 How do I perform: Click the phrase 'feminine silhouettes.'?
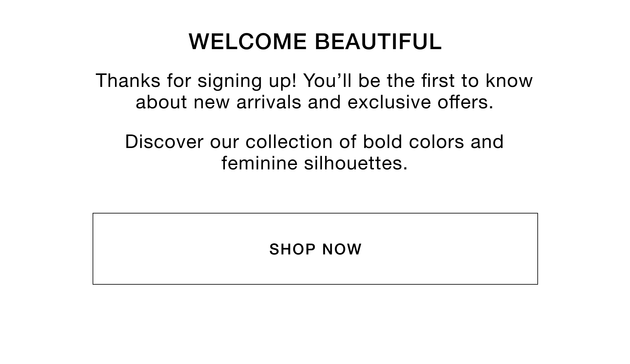[315, 163]
